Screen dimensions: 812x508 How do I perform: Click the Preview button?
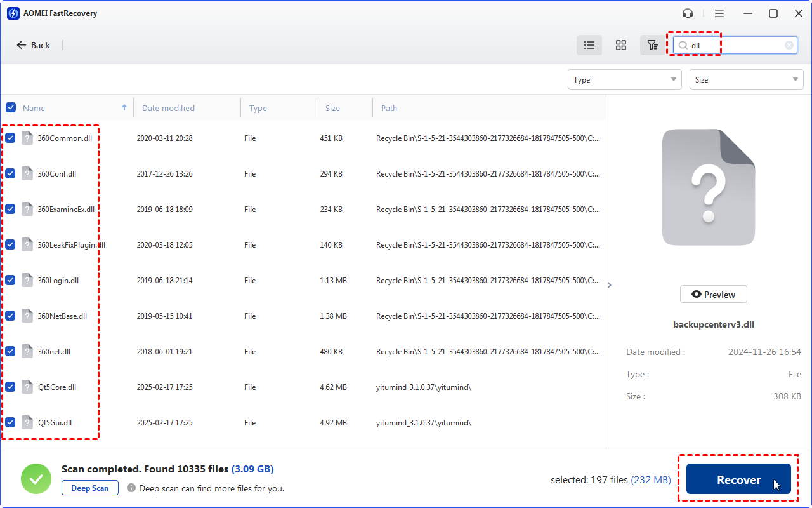714,294
